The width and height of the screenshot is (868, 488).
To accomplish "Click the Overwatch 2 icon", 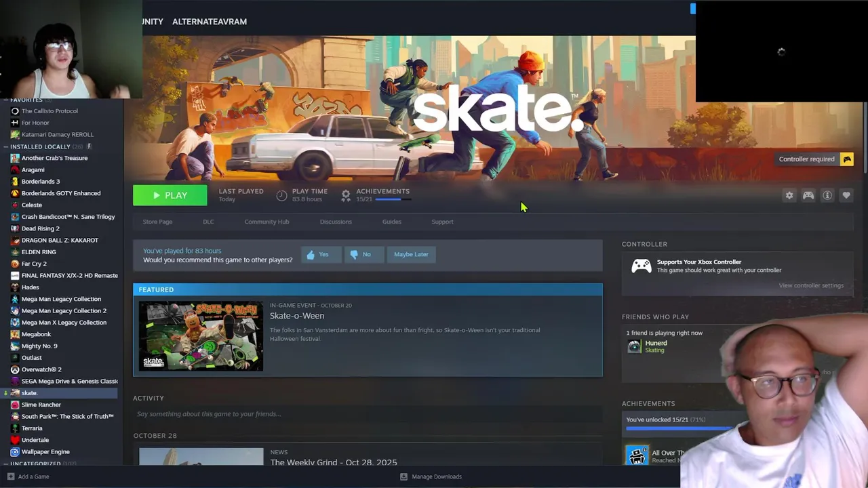I will 15,369.
